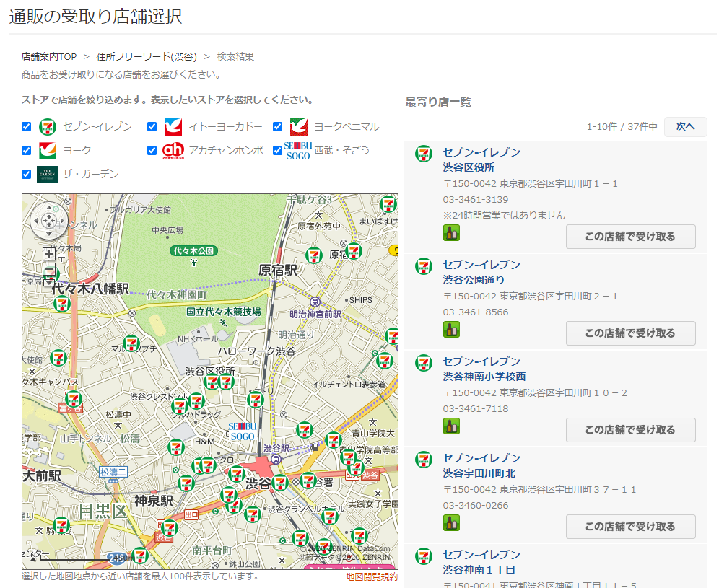
Task: Click the alcohol icon for 渋谷神南小学校西 store
Action: 451,426
